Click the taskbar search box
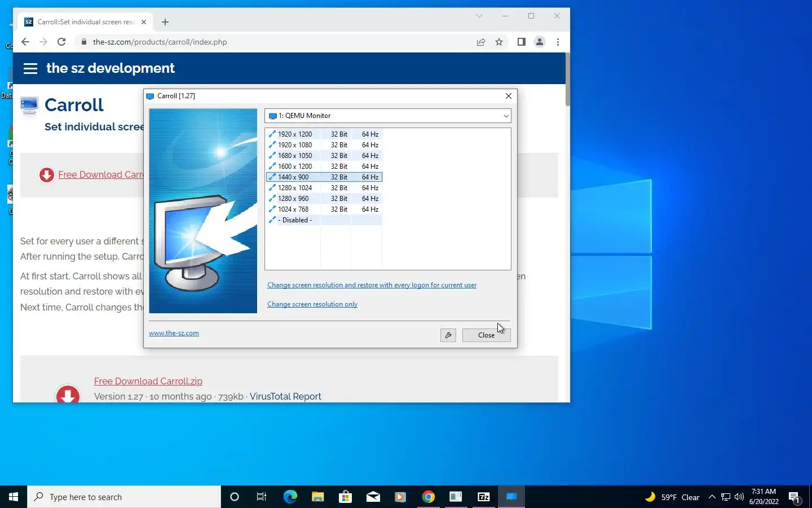The width and height of the screenshot is (812, 508). pyautogui.click(x=124, y=497)
